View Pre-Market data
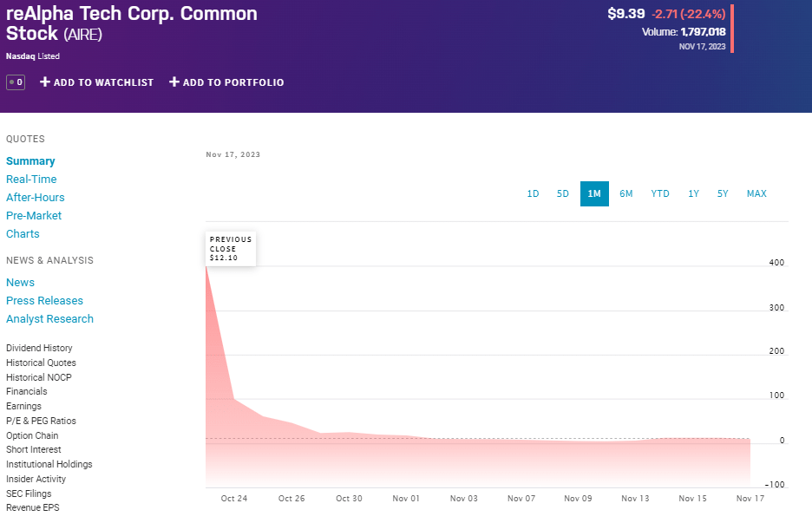 pos(34,215)
